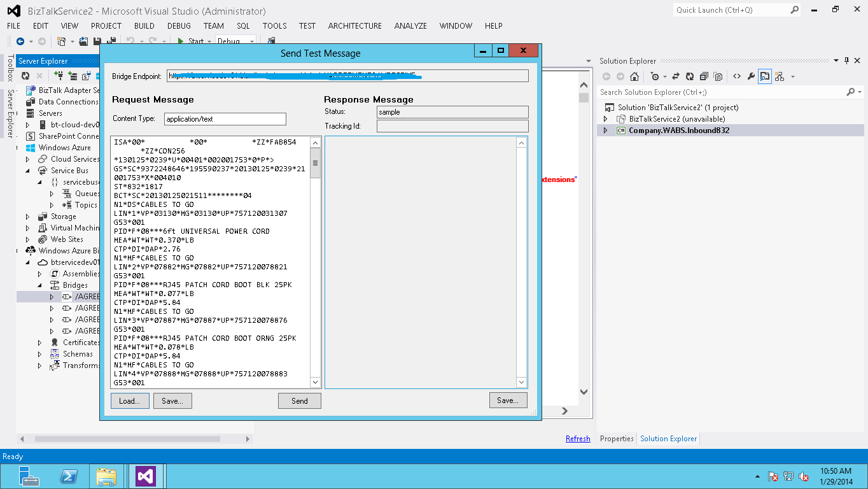Click the New Project toolbar icon
This screenshot has height=489, width=868.
coord(62,41)
